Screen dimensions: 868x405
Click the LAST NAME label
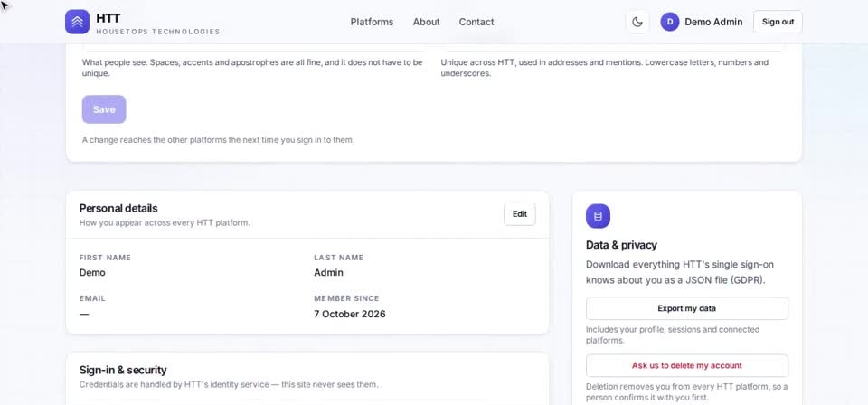[339, 258]
